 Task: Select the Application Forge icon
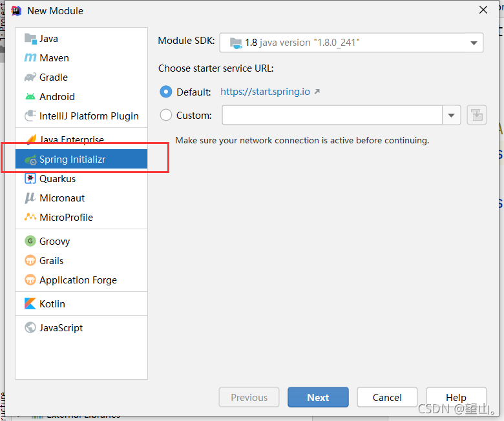coord(30,280)
